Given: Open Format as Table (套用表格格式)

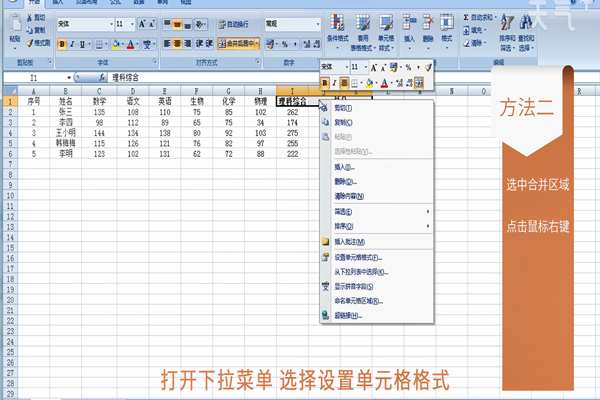Looking at the screenshot, I should 362,33.
